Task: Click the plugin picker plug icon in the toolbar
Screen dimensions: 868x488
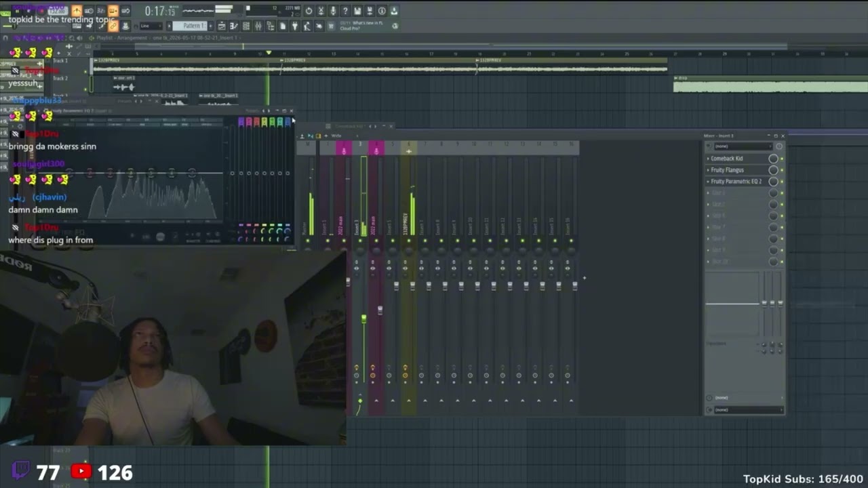Action: click(295, 26)
